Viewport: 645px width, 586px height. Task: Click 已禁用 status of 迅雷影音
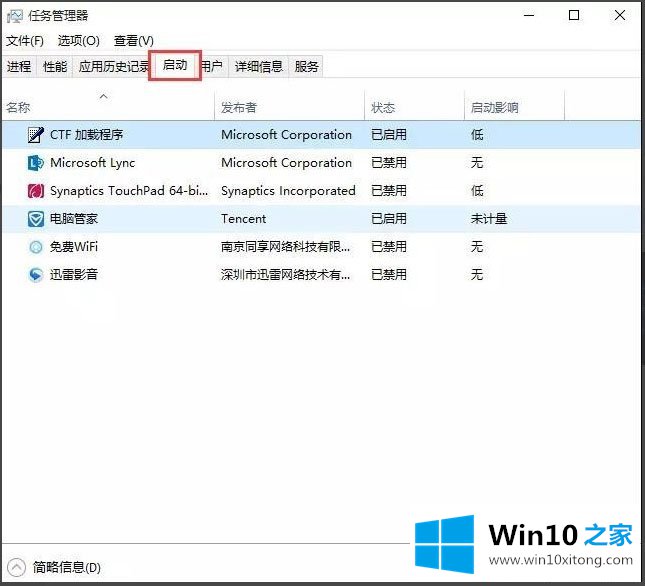389,275
